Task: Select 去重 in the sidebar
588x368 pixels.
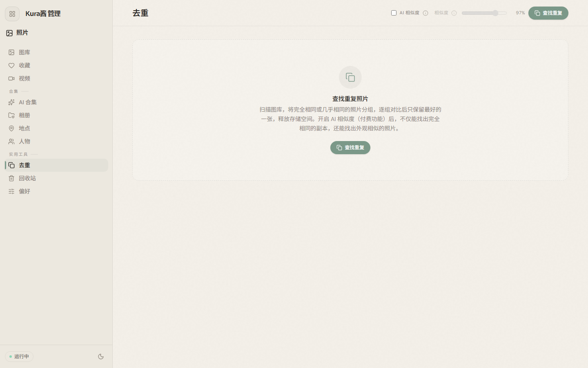Action: (56, 165)
